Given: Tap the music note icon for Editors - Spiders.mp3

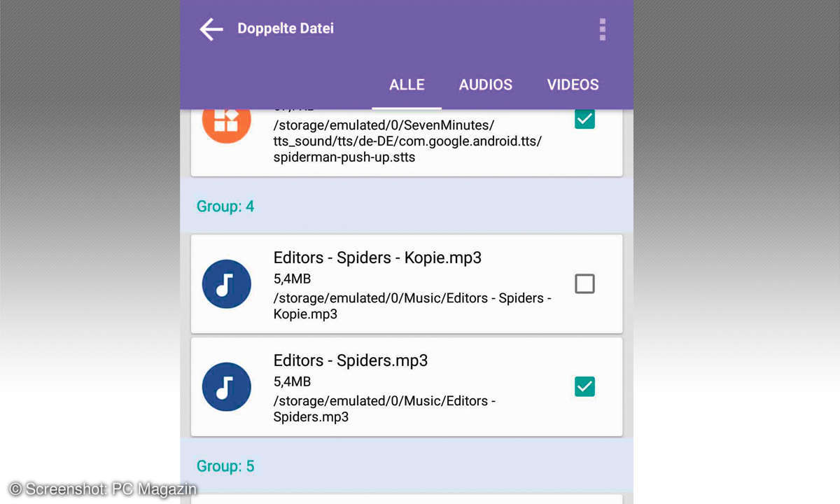Looking at the screenshot, I should pyautogui.click(x=226, y=387).
